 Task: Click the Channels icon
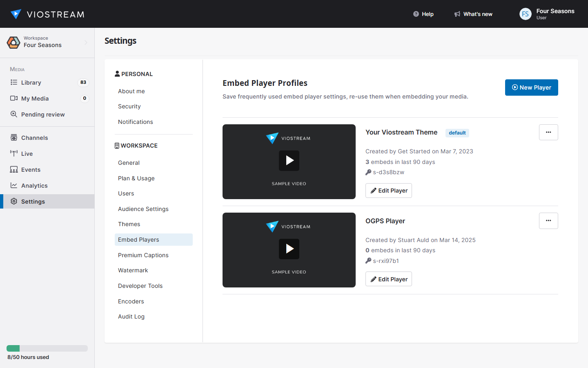pos(14,137)
